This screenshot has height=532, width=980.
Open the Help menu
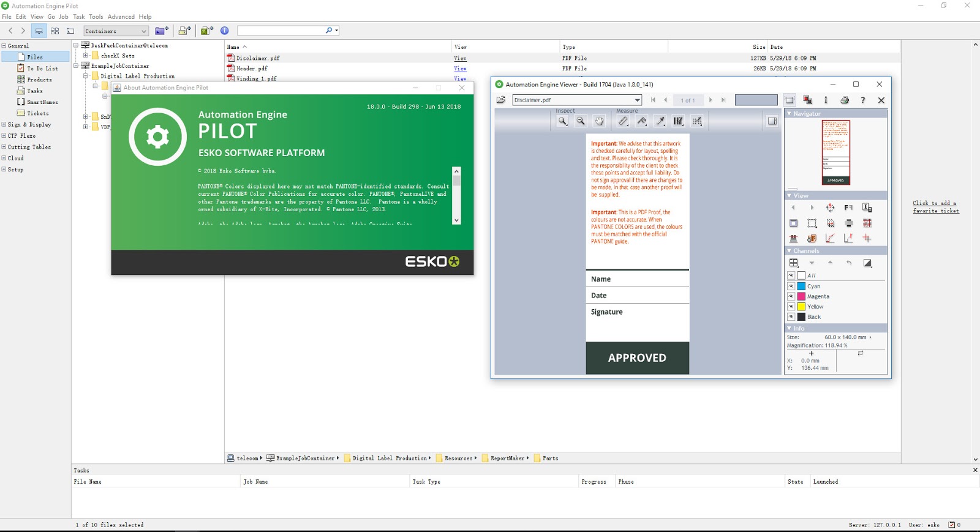coord(145,17)
